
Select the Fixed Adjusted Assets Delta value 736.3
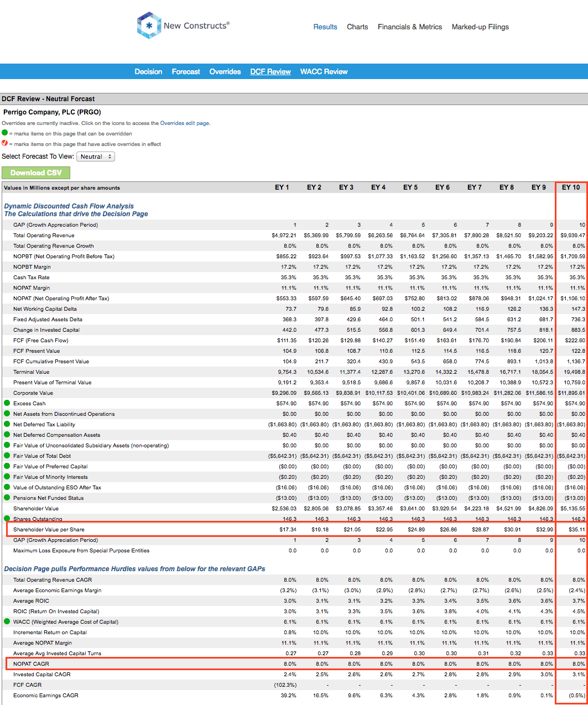(579, 320)
